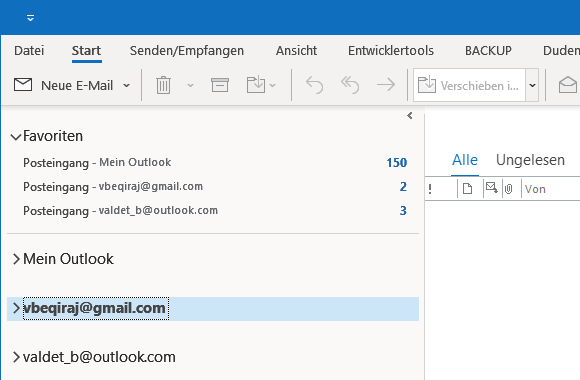580x380 pixels.
Task: Sort messages by the Von column
Action: click(535, 189)
